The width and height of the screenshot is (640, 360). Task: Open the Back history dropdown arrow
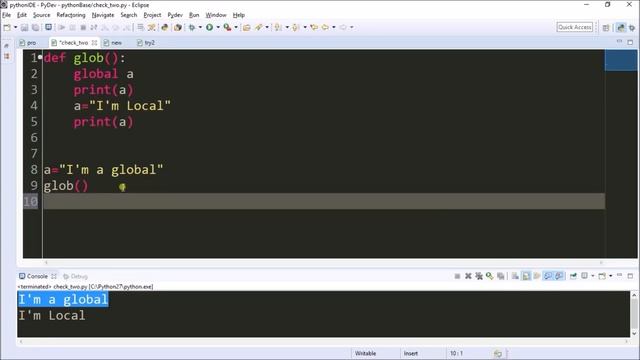click(x=334, y=27)
